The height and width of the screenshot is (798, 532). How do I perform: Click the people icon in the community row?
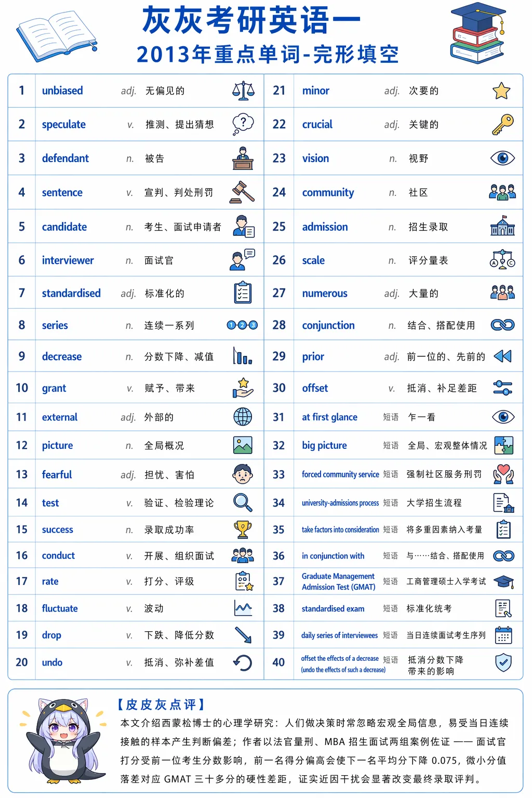coord(502,192)
